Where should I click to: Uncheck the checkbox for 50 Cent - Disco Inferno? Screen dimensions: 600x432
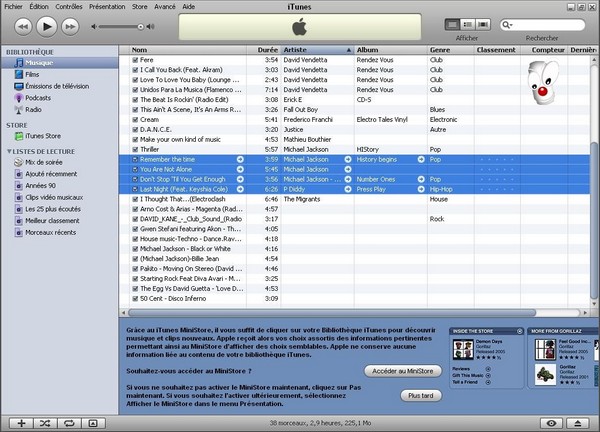[x=135, y=299]
